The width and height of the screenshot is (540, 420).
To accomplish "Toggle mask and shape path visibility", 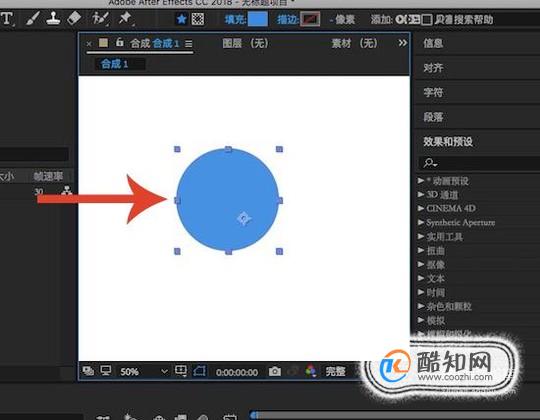I will click(200, 371).
